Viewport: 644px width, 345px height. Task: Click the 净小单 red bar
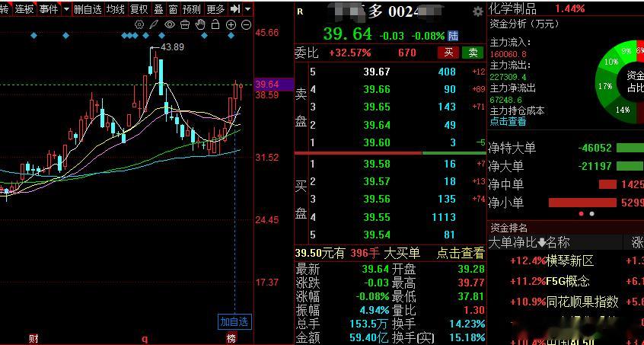[582, 203]
